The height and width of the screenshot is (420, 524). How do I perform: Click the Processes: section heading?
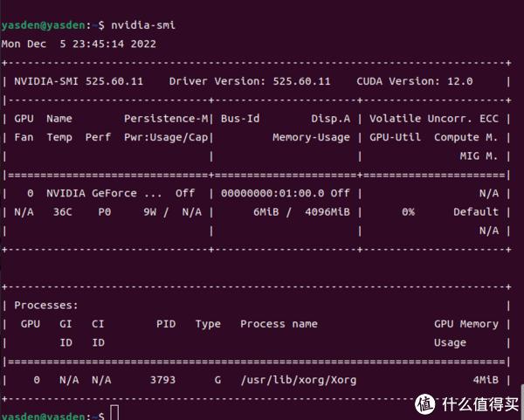tap(46, 305)
